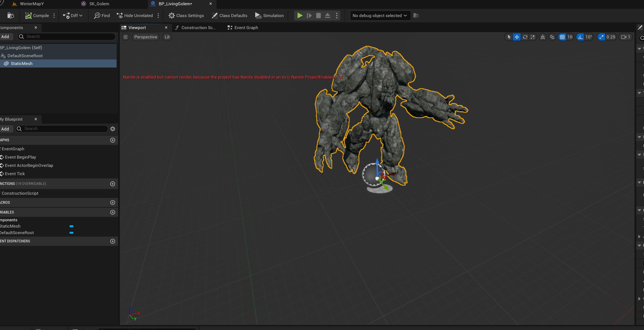Start Simulation mode
The height and width of the screenshot is (330, 644).
point(269,16)
